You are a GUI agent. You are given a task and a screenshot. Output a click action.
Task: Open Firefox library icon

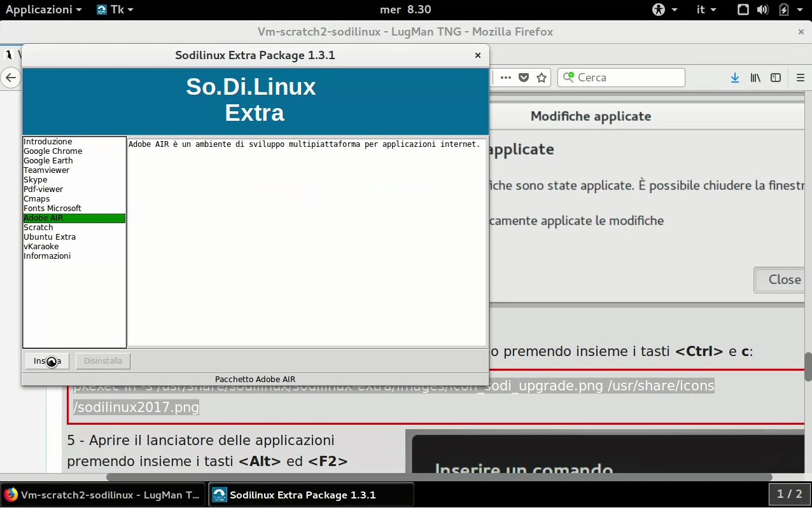pyautogui.click(x=755, y=78)
